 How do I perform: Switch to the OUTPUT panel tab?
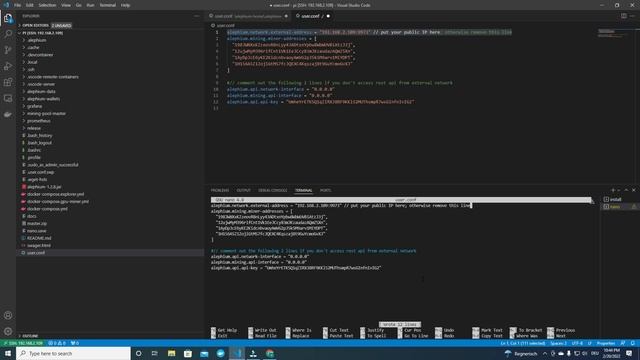point(243,190)
